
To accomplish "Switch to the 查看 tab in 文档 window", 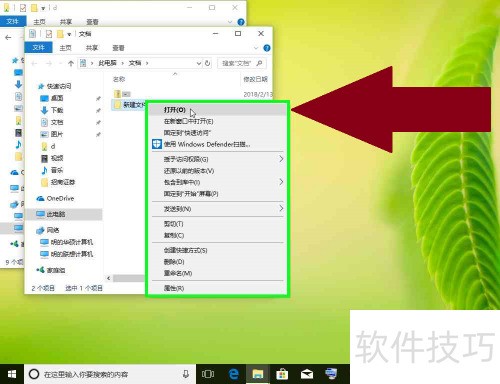I will coord(118,48).
